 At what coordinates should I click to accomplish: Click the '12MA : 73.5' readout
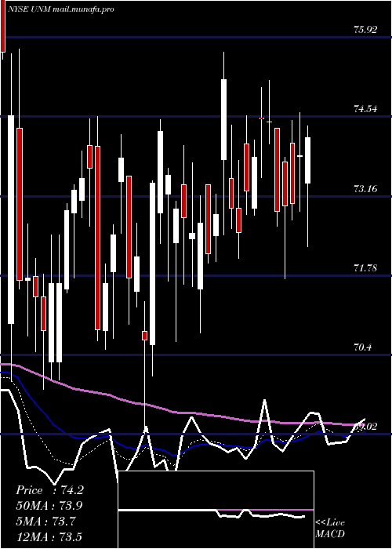[49, 536]
